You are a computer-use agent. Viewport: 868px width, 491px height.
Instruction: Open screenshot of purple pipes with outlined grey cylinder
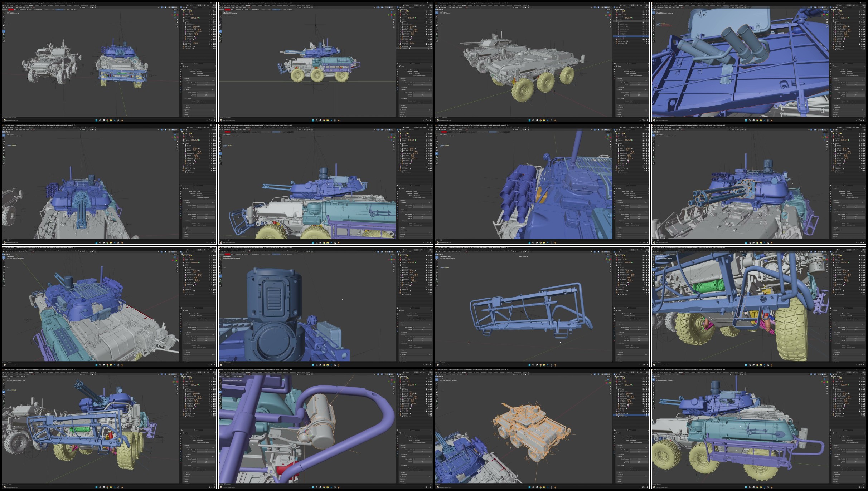click(326, 429)
